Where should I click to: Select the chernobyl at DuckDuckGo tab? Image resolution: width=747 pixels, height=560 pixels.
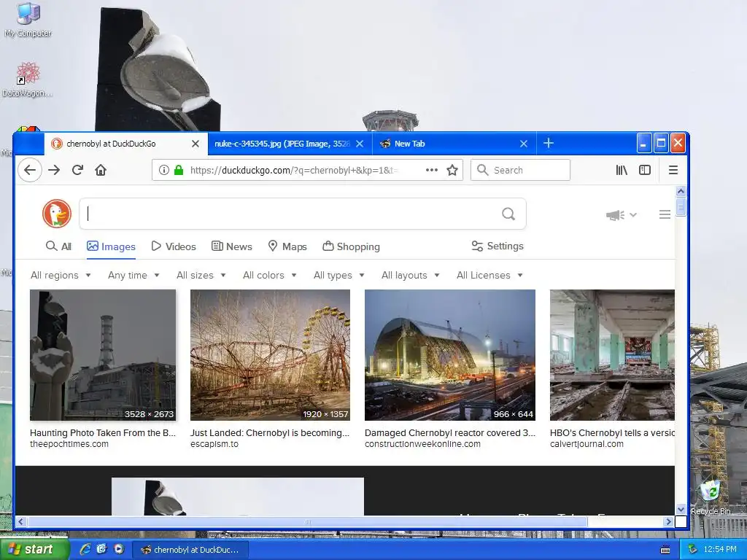pyautogui.click(x=125, y=144)
